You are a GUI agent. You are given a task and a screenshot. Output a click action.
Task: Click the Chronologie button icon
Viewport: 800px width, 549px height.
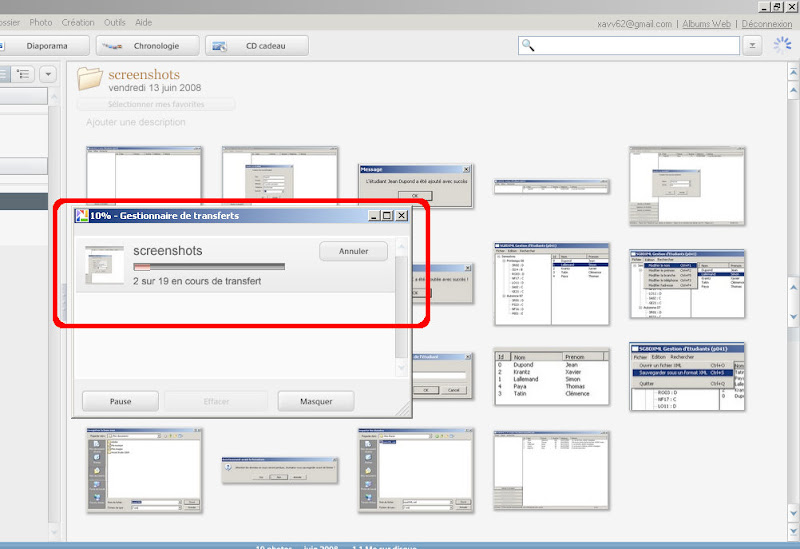click(112, 46)
